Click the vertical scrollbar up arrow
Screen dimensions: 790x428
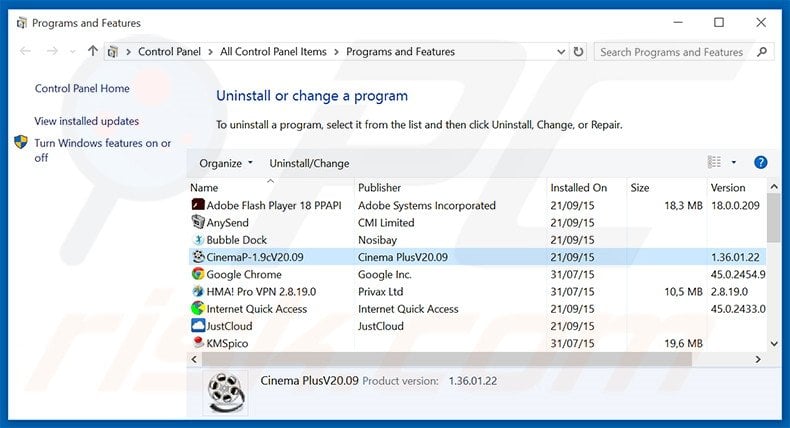coord(774,187)
